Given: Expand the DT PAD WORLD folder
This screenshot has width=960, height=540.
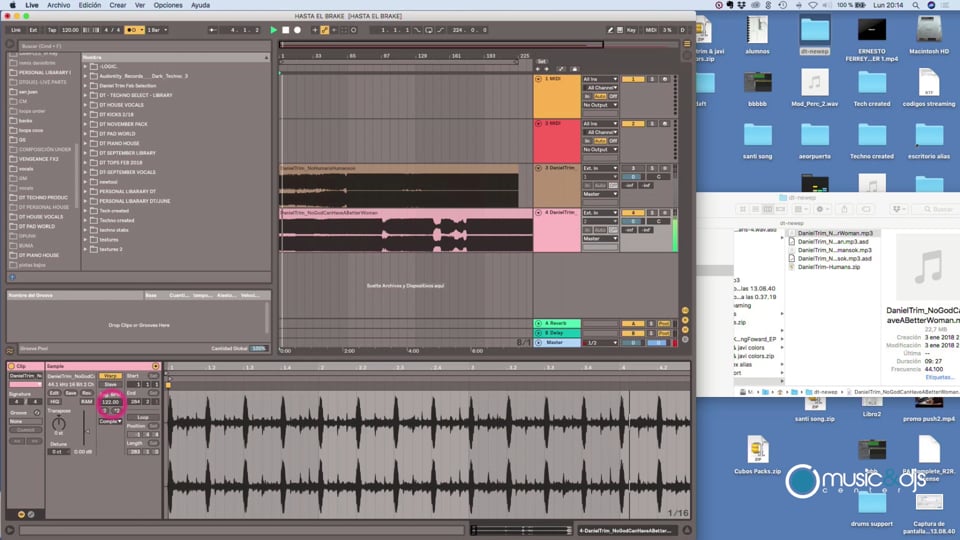Looking at the screenshot, I should 85,133.
